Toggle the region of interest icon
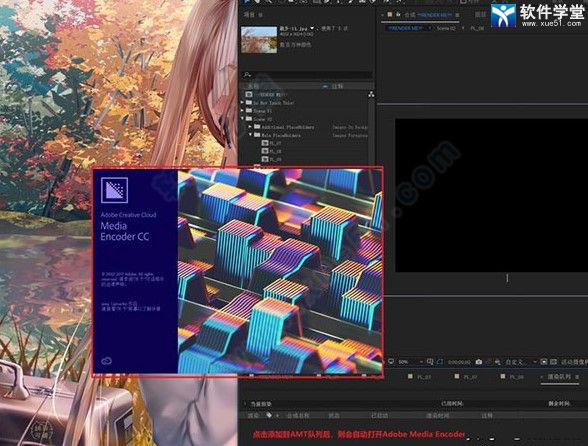This screenshot has width=588, height=446. tap(440, 362)
